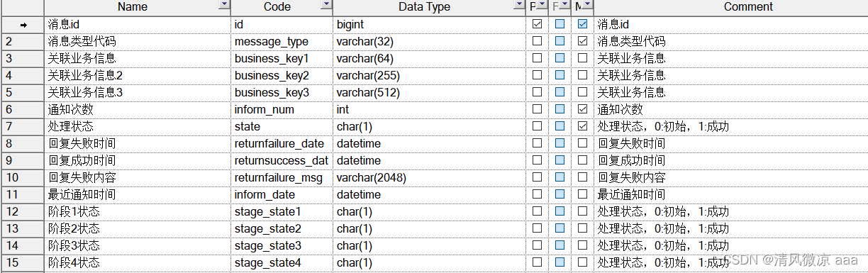
Task: Click the Name cell 回复失败内容
Action: [x=138, y=177]
